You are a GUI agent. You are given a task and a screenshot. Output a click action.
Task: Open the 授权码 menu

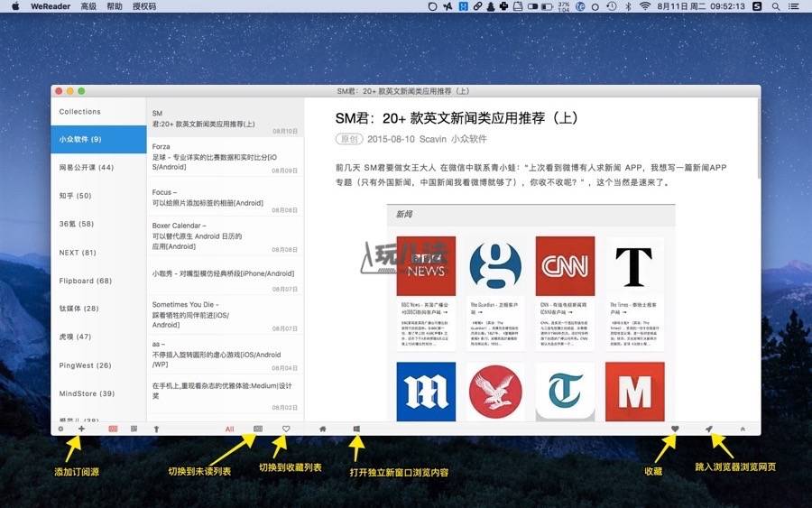coord(144,6)
